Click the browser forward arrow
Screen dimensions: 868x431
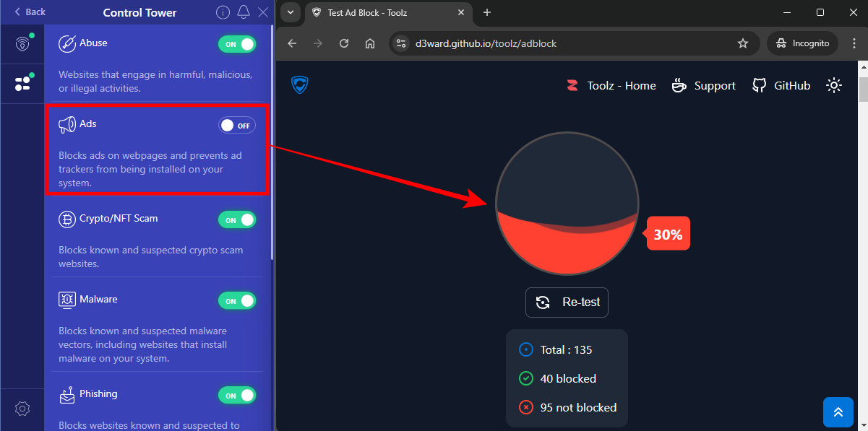(x=318, y=43)
